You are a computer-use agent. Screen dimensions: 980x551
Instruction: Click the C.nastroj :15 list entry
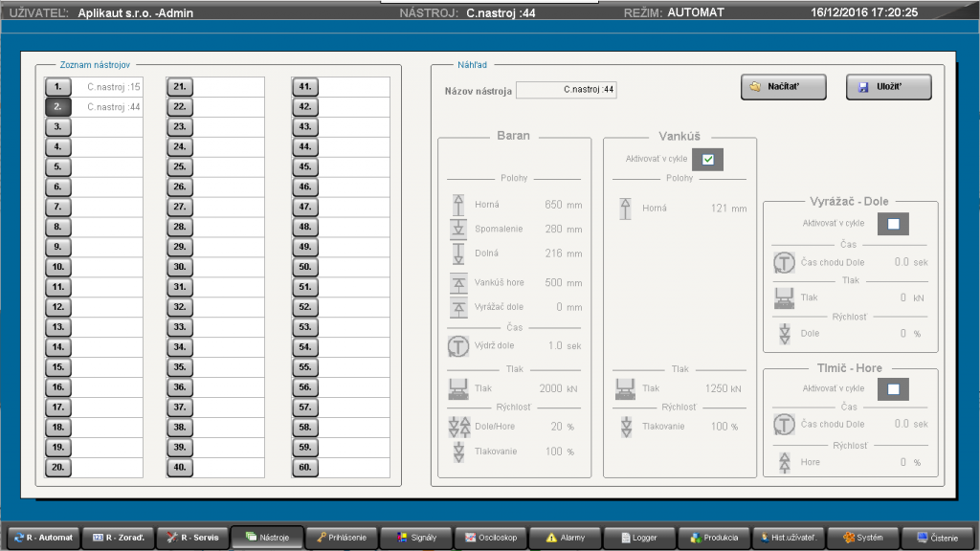point(113,87)
